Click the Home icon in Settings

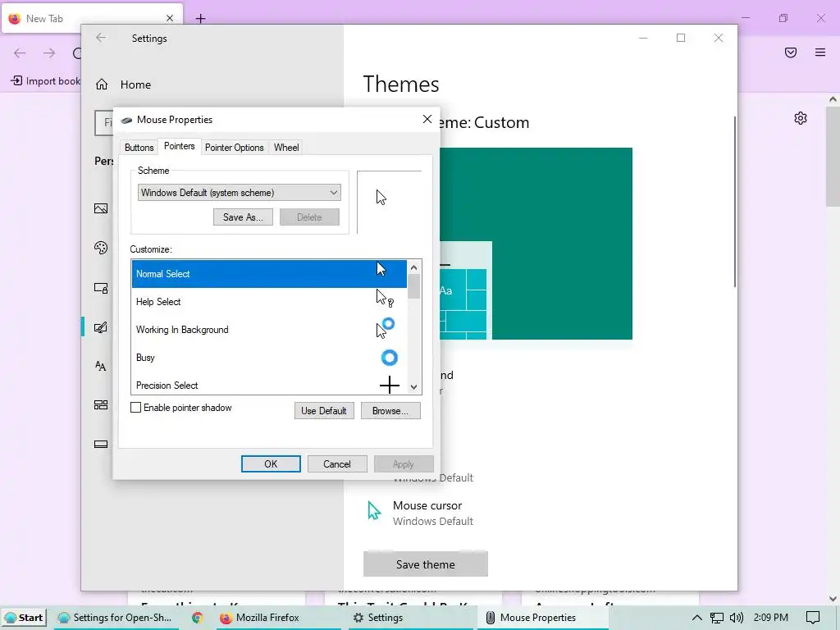tap(102, 84)
